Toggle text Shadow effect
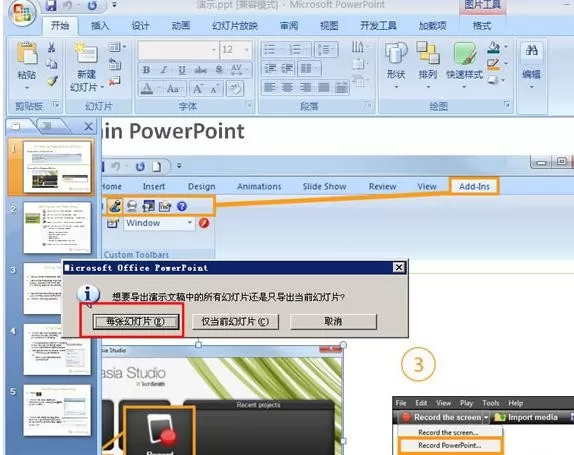This screenshot has height=455, width=574. coord(219,70)
